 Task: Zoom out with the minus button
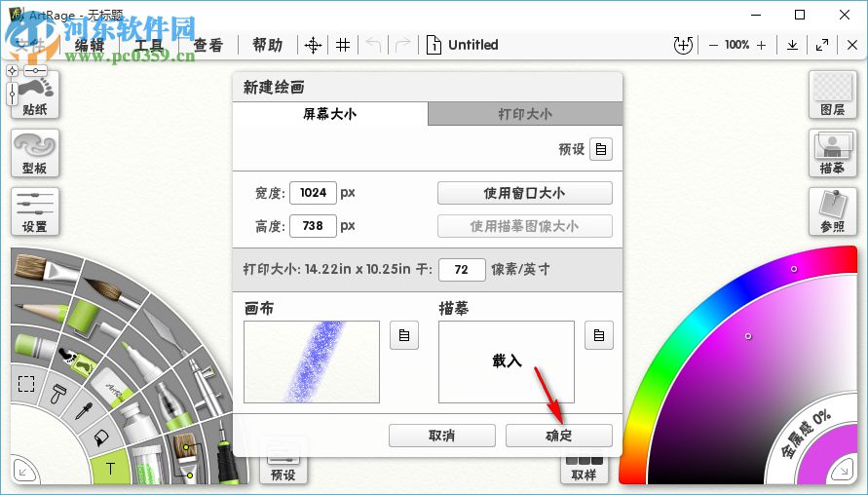[x=713, y=46]
